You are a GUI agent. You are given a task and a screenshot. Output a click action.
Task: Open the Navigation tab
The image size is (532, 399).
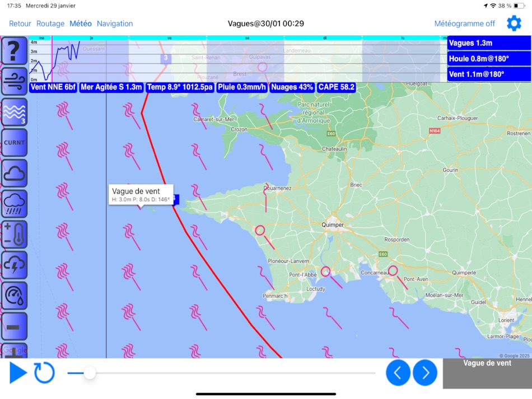coord(115,24)
